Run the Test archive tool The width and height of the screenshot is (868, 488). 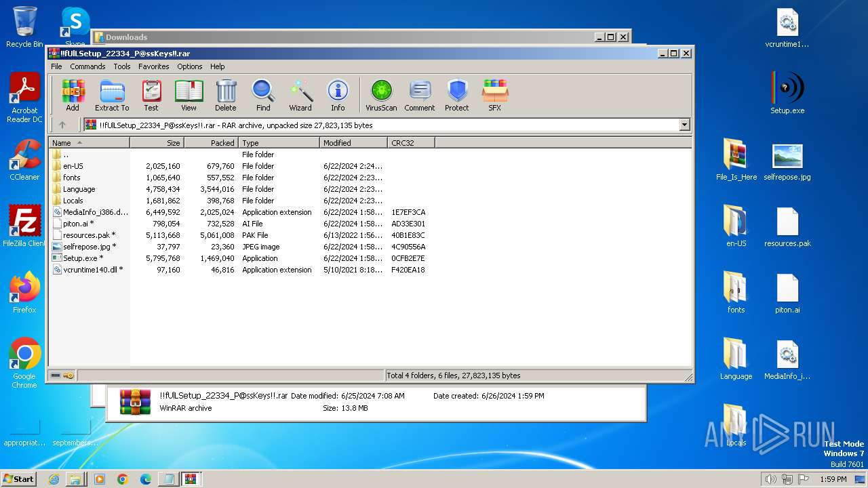(x=151, y=96)
